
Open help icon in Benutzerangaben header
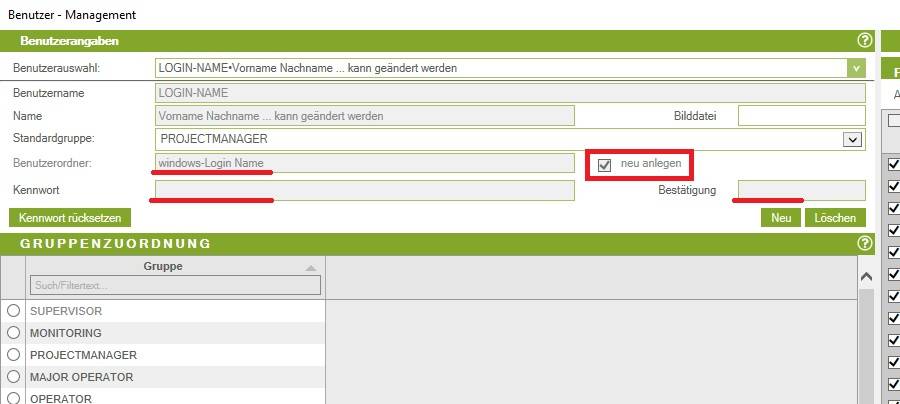(864, 41)
